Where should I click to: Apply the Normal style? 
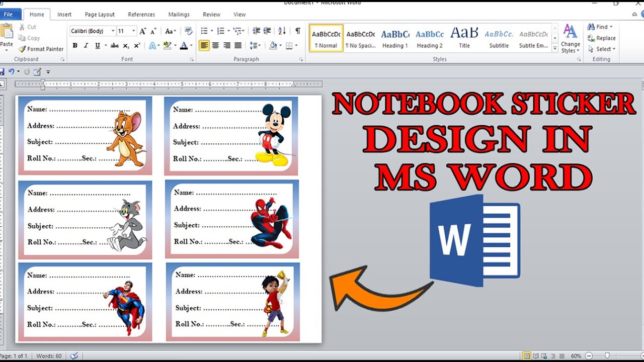tap(326, 38)
